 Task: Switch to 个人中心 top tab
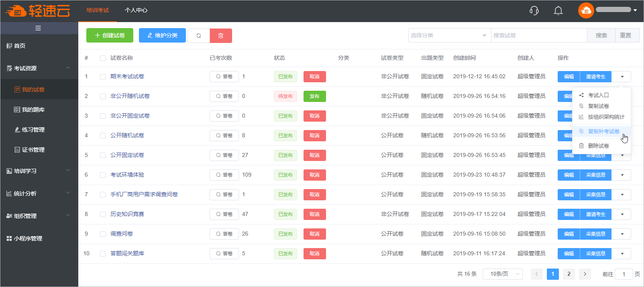coord(136,10)
